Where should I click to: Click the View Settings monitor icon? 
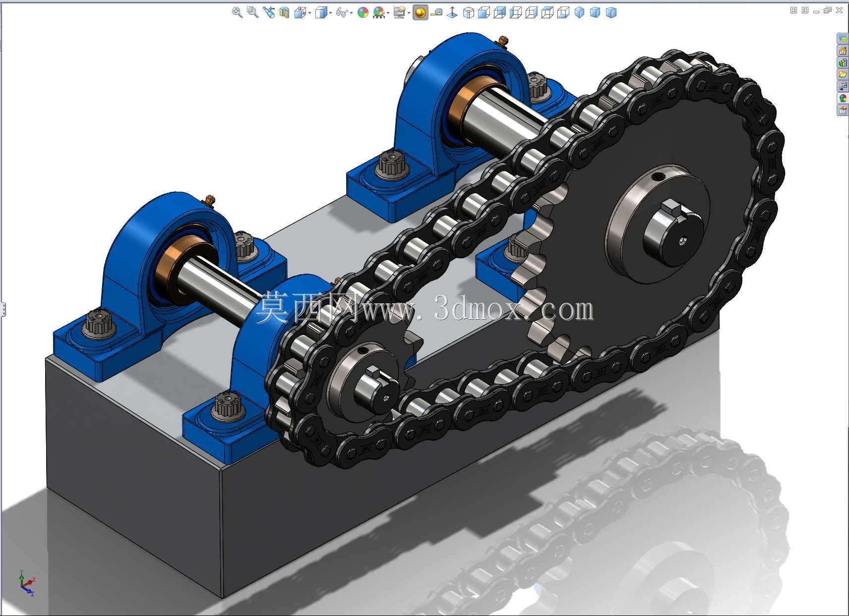click(x=399, y=12)
